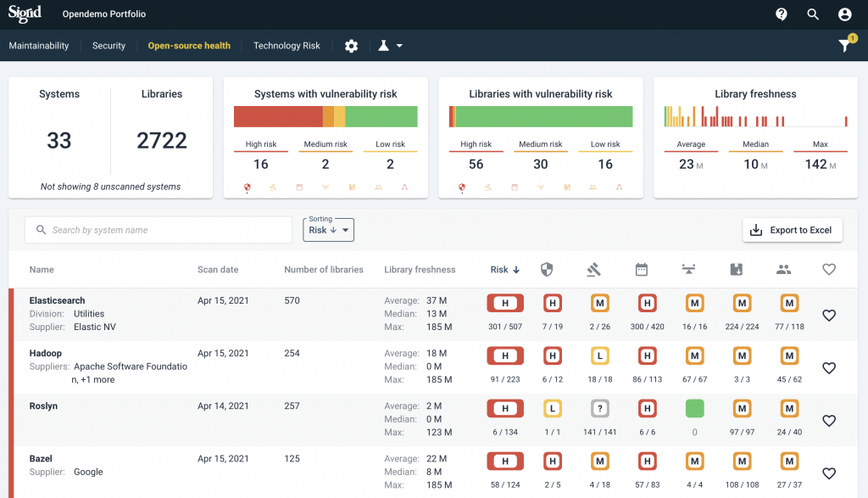Open the Elasticsearch system link

57,300
